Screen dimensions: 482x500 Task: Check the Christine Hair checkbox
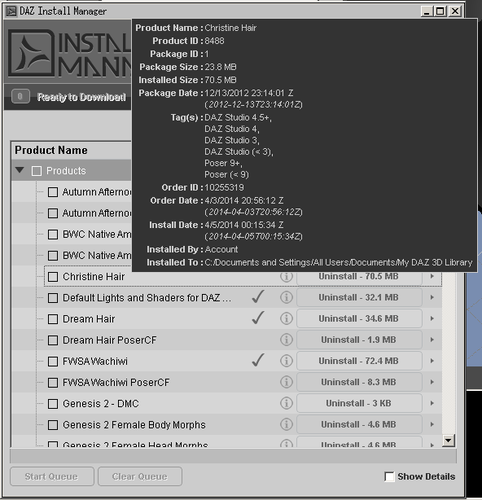pos(53,277)
